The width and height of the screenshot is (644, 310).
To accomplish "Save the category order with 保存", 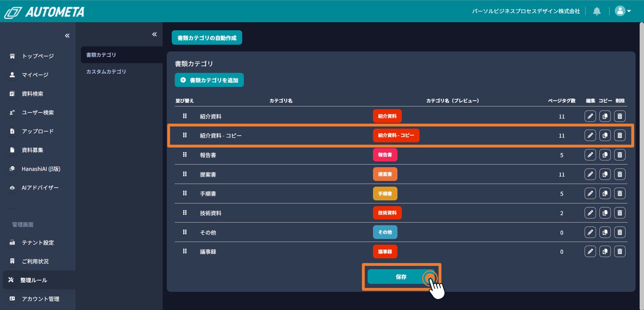I will pos(401,277).
